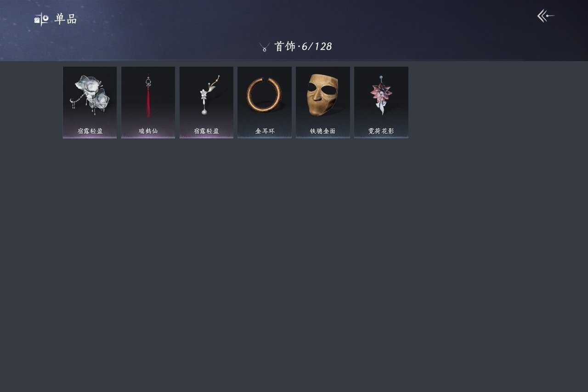Viewport: 588px width, 392px height.
Task: Go back using the arrow icon
Action: click(546, 16)
